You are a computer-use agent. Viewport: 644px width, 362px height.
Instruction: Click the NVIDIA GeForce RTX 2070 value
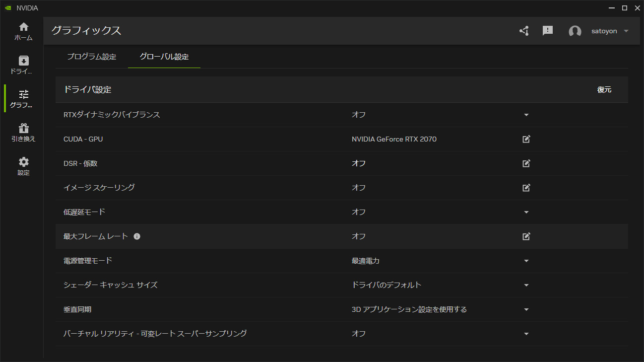(394, 139)
